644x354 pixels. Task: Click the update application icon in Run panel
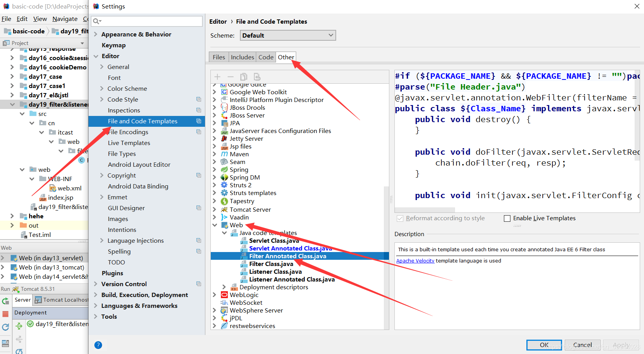(x=5, y=327)
